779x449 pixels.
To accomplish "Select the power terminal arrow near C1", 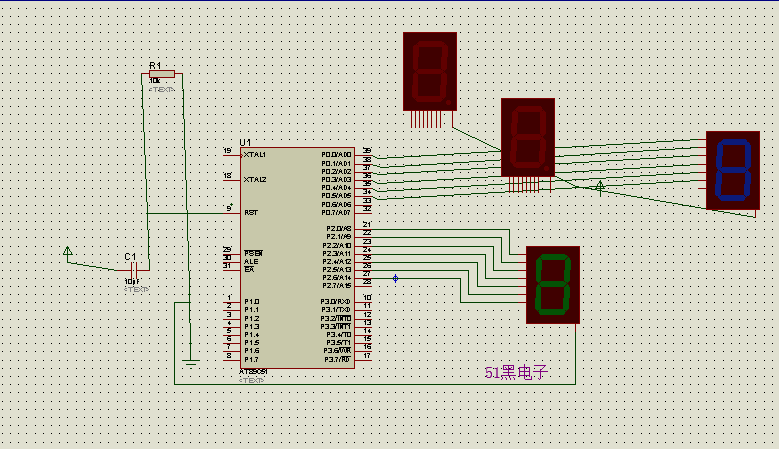I will [x=68, y=252].
